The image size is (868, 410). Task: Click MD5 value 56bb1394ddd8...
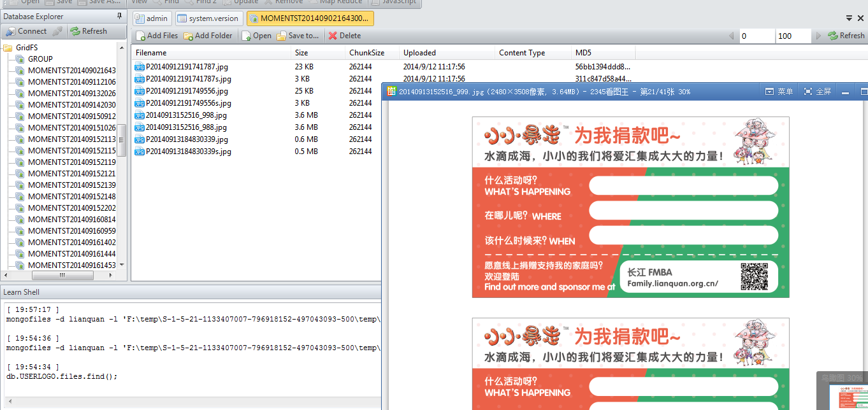(x=602, y=66)
